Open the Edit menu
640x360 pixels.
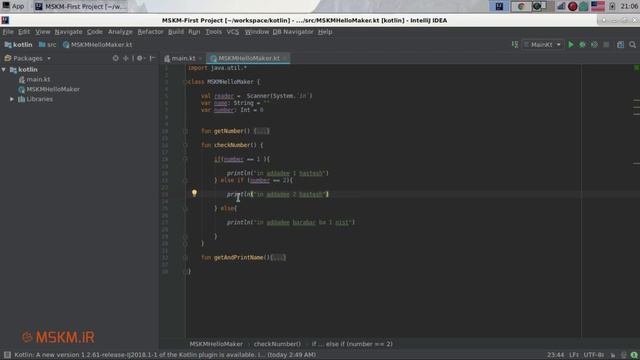pos(24,32)
